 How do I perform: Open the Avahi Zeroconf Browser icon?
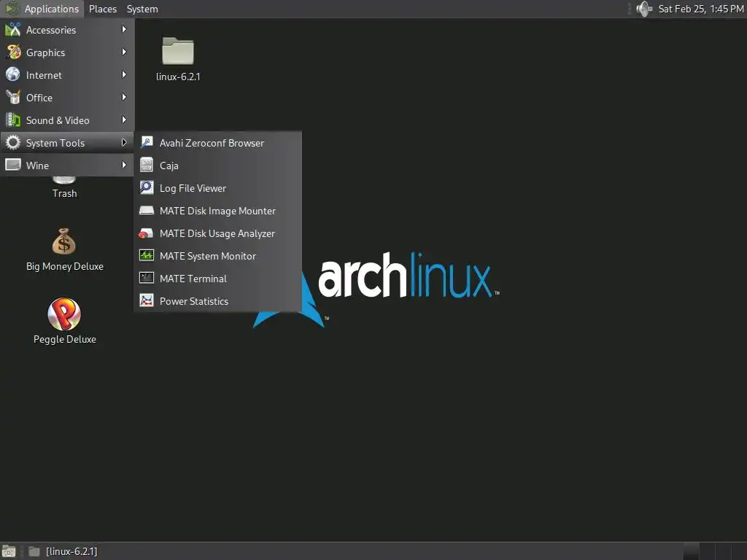[146, 142]
